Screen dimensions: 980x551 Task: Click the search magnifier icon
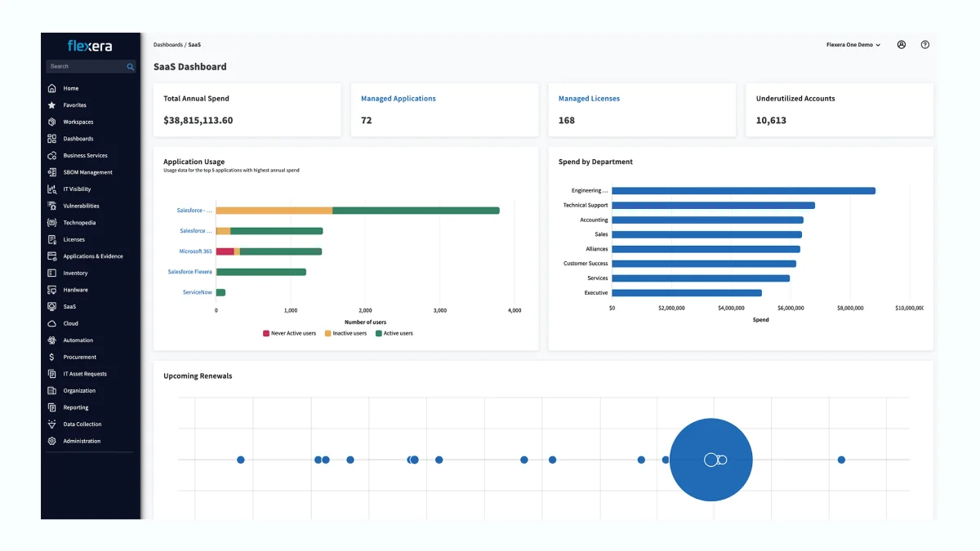coord(130,67)
